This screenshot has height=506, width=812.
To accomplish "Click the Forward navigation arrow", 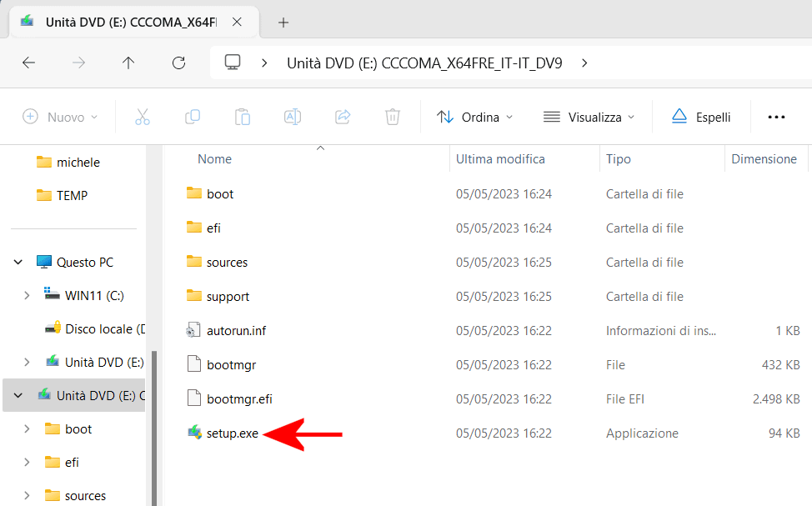I will 78,63.
